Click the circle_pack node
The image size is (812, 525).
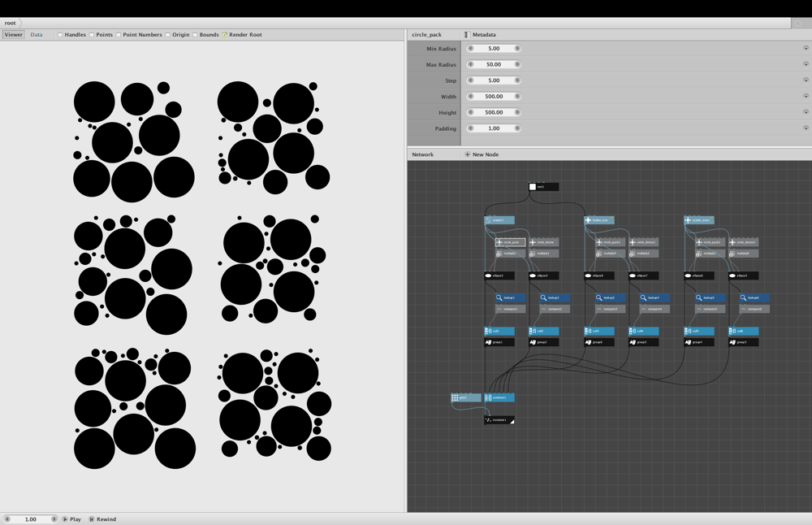(x=511, y=242)
